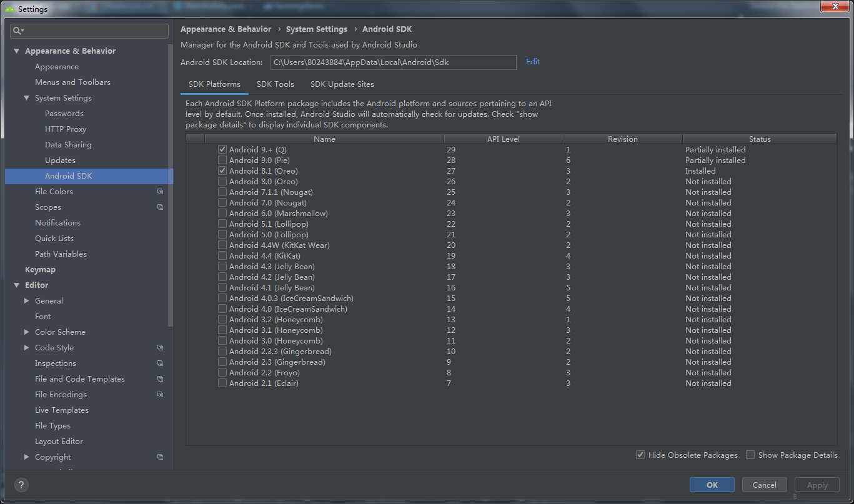Click the project-level icon beside Copyright

point(161,457)
